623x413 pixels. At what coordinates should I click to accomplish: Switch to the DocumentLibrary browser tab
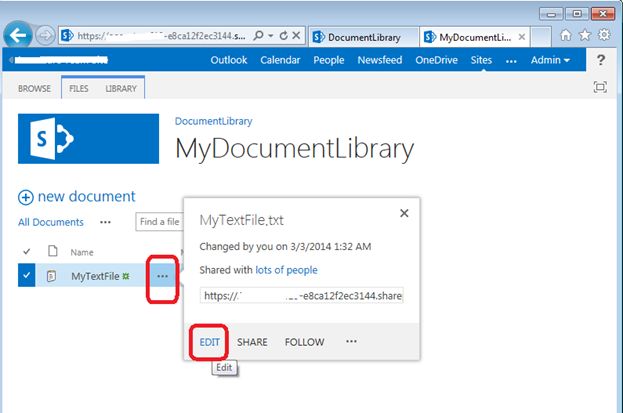pos(363,37)
